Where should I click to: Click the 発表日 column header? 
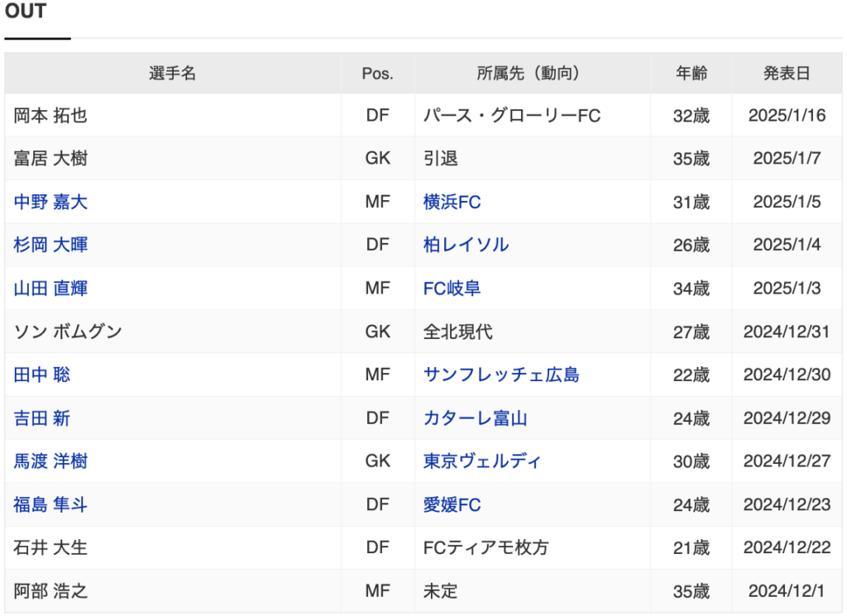coord(787,73)
